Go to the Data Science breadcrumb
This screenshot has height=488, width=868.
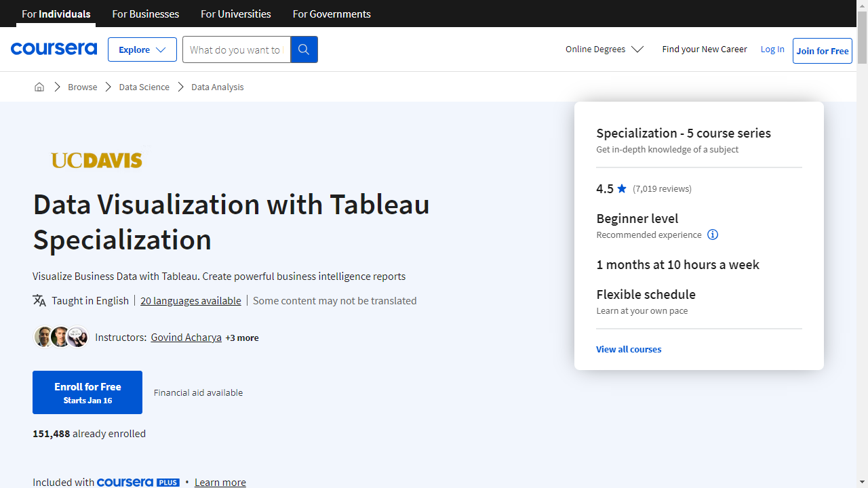[x=144, y=87]
